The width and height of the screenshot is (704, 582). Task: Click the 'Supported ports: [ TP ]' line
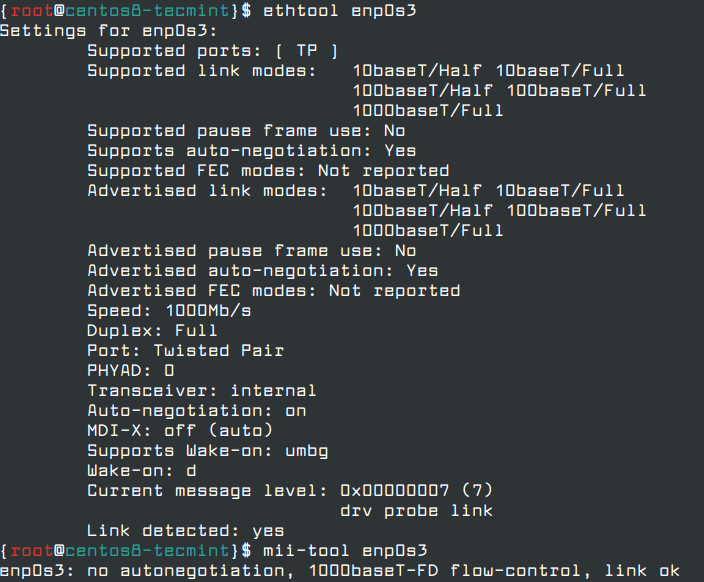[212, 50]
